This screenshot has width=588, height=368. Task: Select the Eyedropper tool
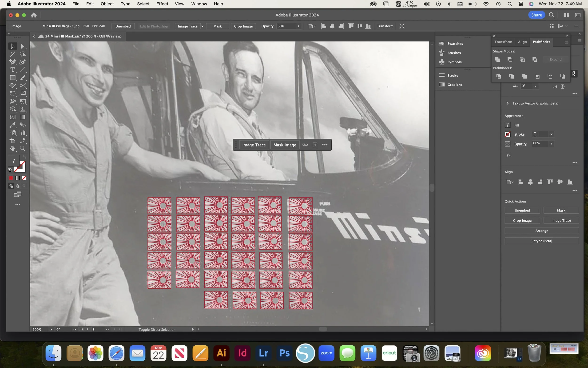[x=13, y=125]
